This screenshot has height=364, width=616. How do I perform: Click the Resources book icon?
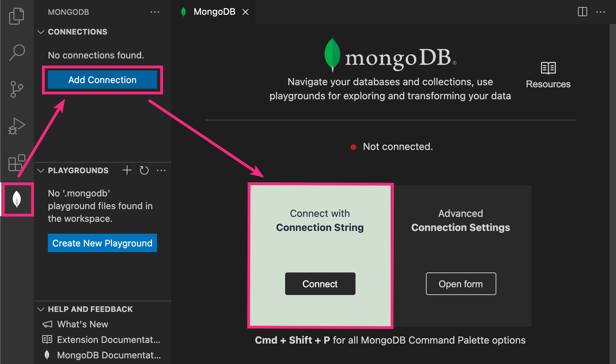point(548,68)
